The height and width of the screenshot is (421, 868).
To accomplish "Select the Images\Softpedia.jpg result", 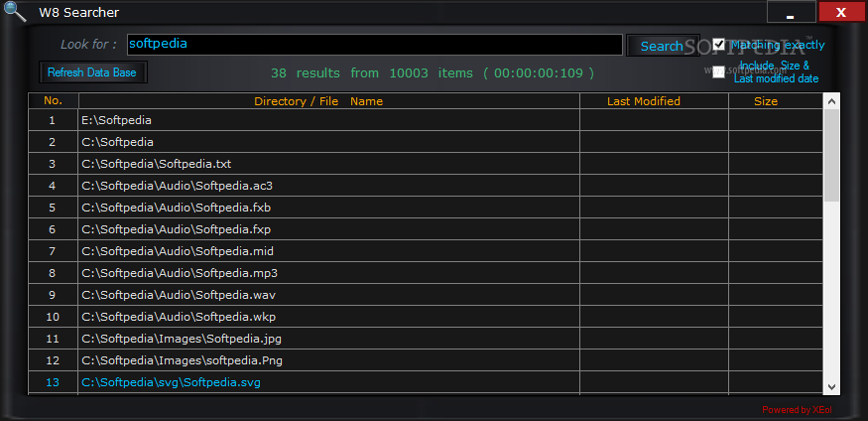I will (x=328, y=339).
